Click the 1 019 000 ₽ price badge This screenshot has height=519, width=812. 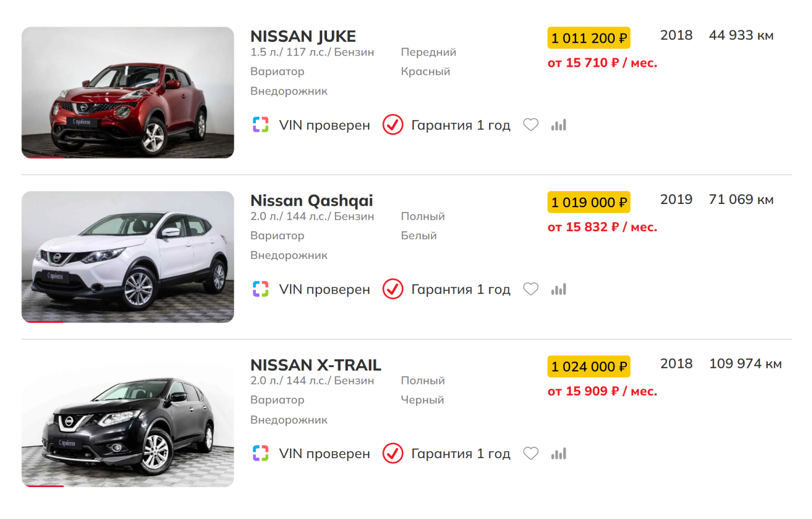tap(589, 202)
